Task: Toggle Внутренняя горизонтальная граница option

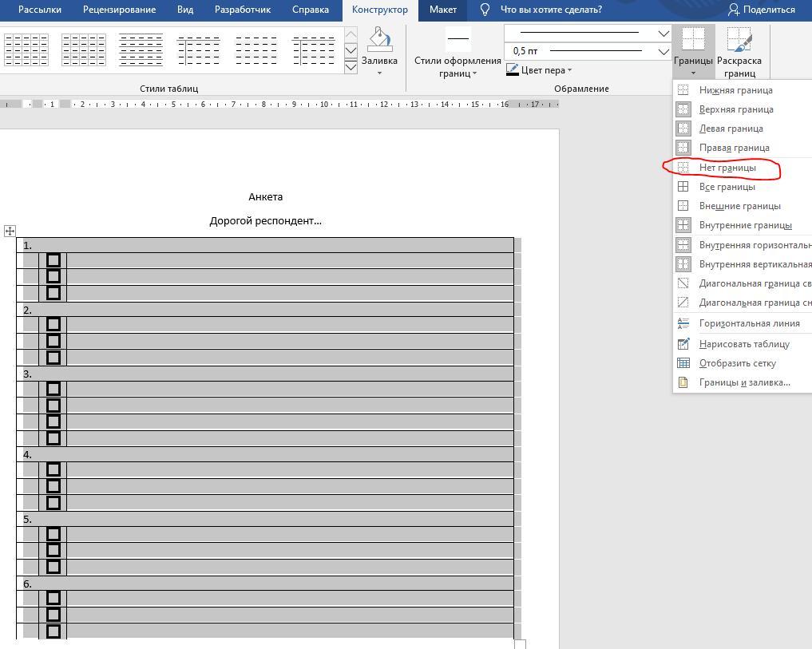Action: click(742, 244)
